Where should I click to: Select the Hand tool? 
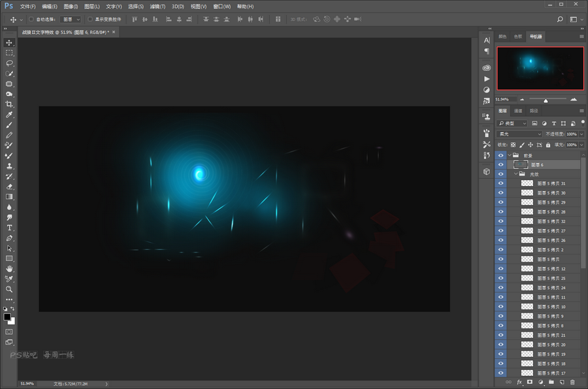coord(9,269)
